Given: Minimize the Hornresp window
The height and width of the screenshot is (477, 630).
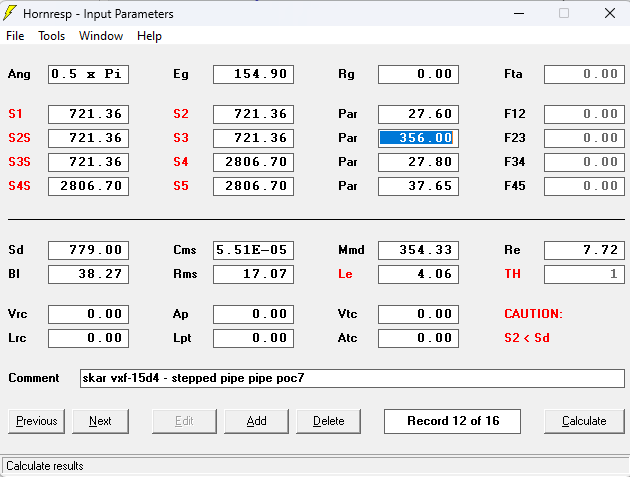Looking at the screenshot, I should pos(519,13).
